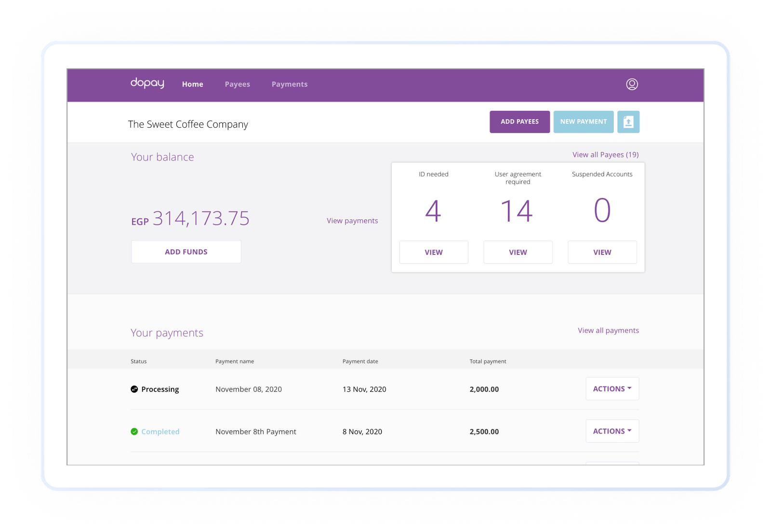
Task: Click VIEW under User agreement required
Action: tap(518, 252)
